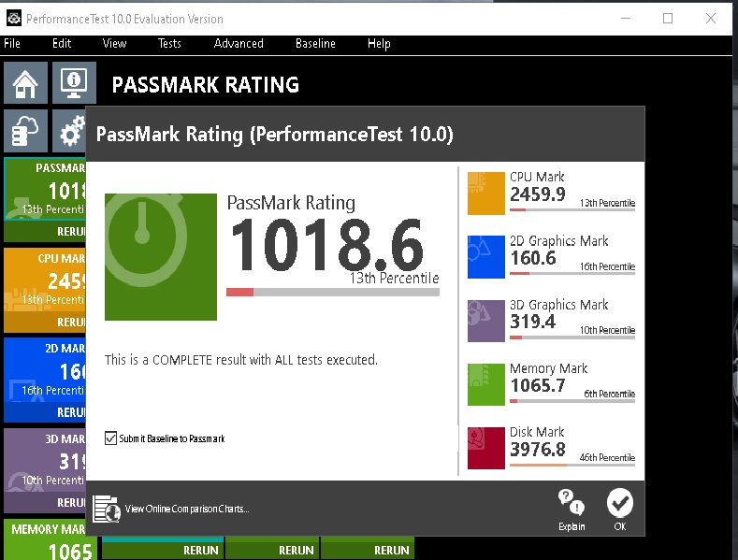Open the cloud baseline manager icon
738x560 pixels.
(x=25, y=131)
